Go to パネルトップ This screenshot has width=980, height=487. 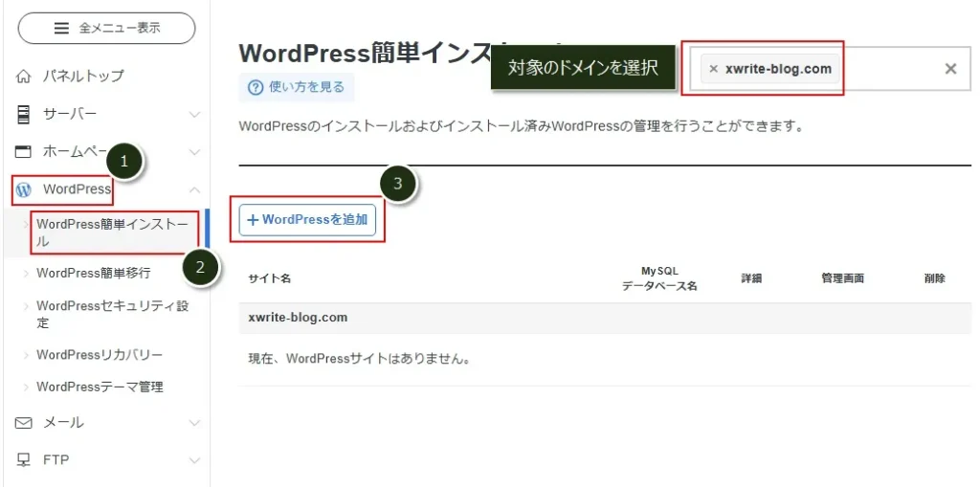(83, 77)
